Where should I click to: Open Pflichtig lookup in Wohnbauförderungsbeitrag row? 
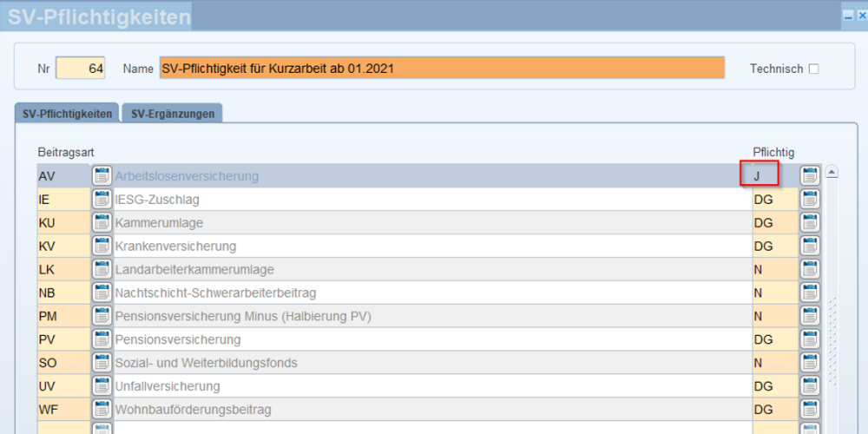[x=809, y=410]
